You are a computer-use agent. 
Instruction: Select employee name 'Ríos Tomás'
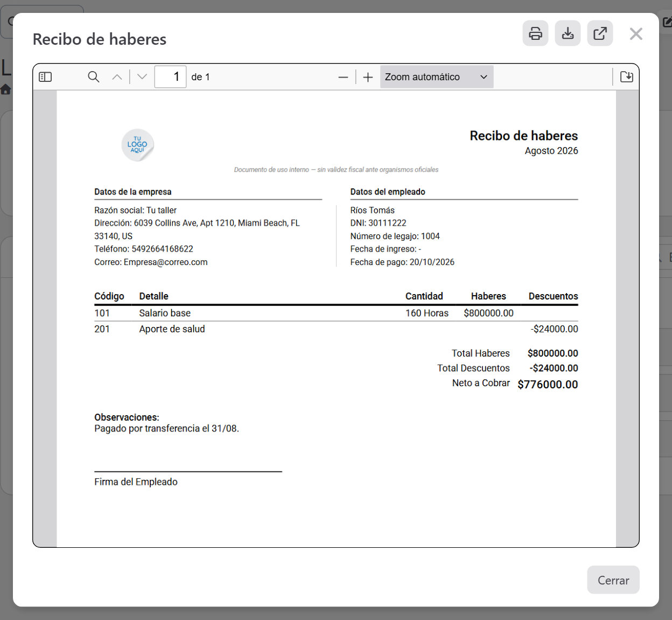[x=373, y=210]
